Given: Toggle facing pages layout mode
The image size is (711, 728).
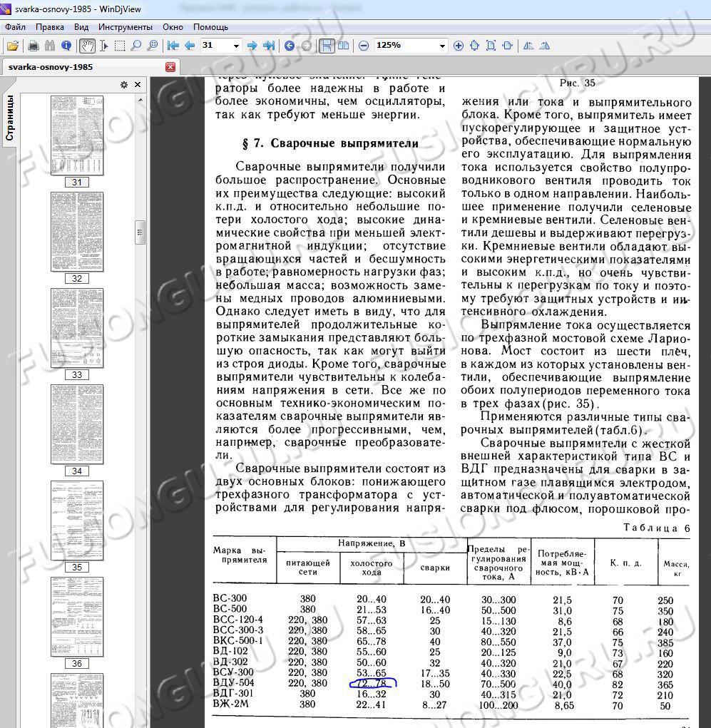Looking at the screenshot, I should [344, 46].
